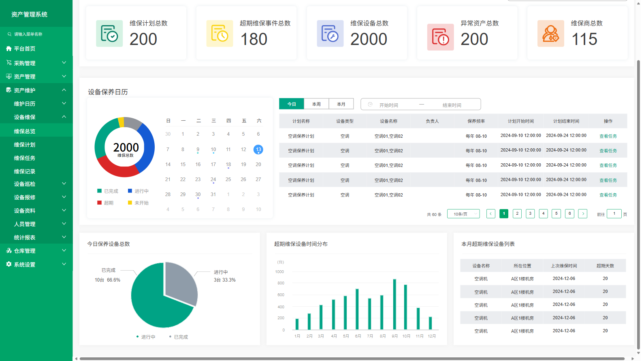This screenshot has width=644, height=361.
Task: Click the maintenance equipment wrench icon
Action: pos(330,34)
